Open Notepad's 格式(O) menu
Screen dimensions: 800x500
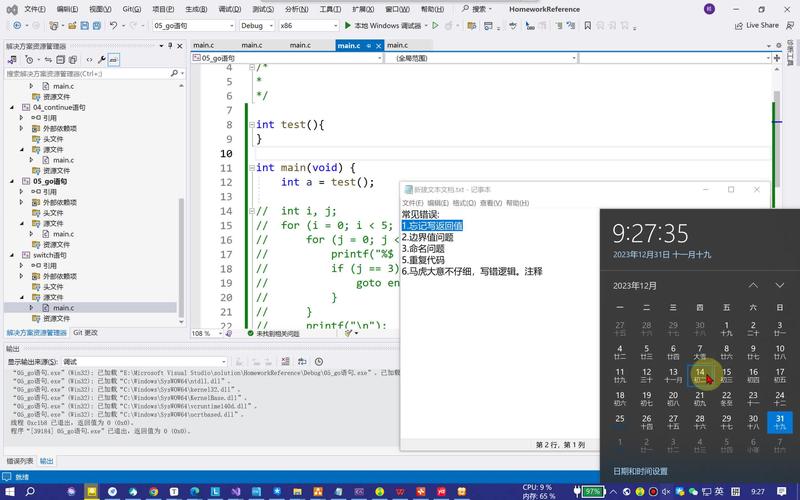pos(464,203)
